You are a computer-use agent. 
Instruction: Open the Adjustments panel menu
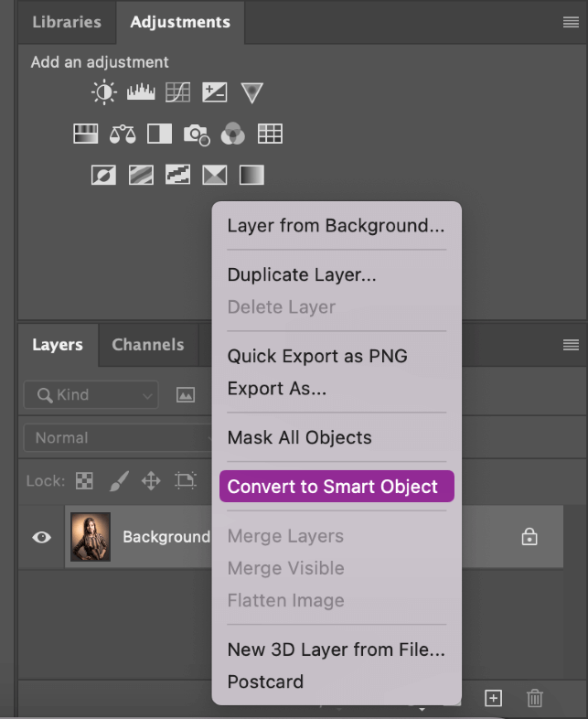click(x=571, y=22)
